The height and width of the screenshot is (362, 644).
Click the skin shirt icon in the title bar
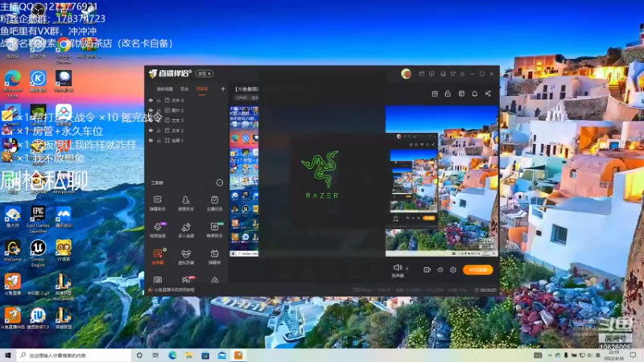coord(452,74)
